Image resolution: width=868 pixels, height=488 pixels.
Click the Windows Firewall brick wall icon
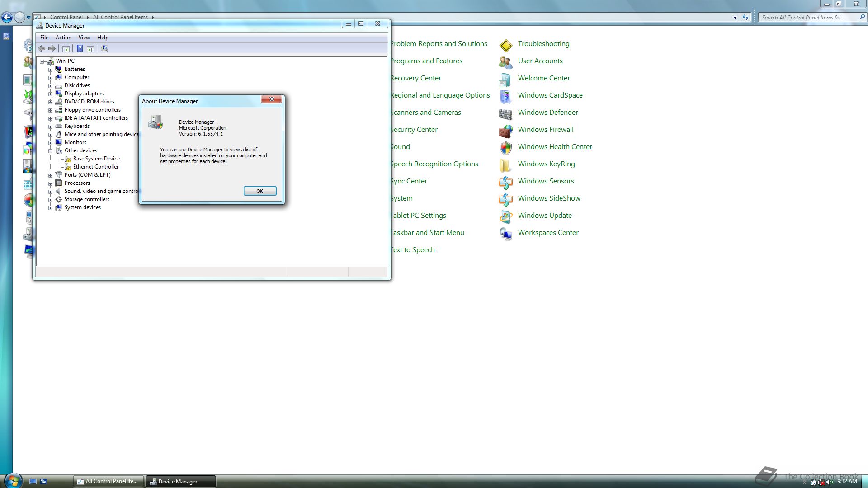[x=505, y=131]
